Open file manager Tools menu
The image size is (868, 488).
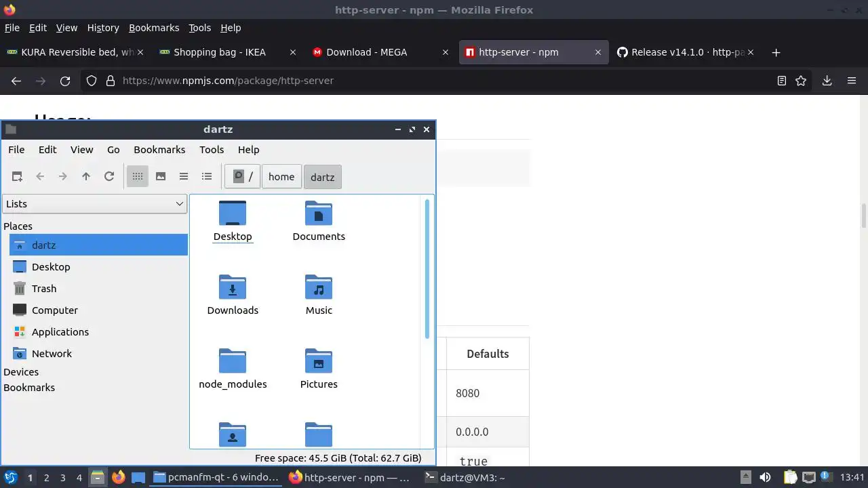[212, 150]
